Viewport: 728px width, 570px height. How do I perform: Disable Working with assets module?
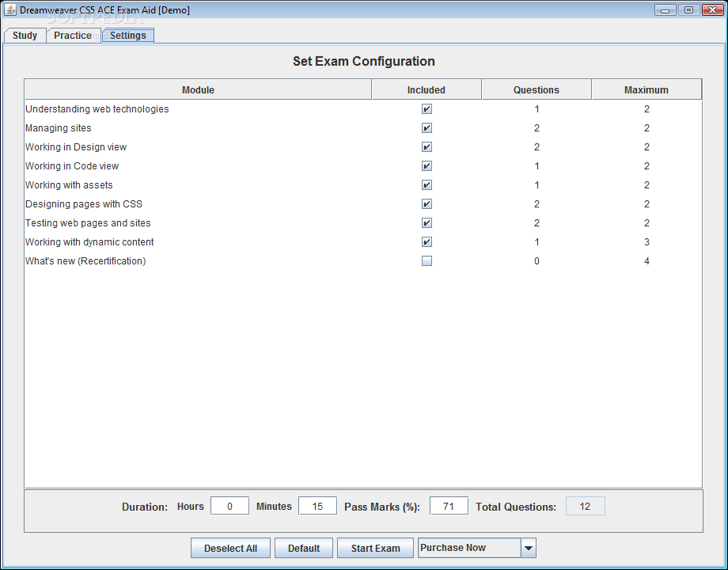click(427, 185)
